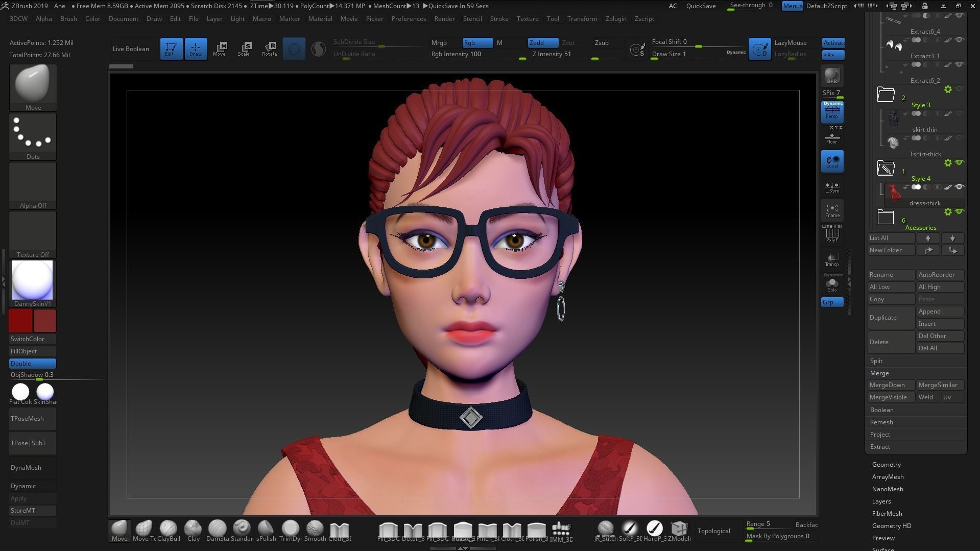Select the Standard brush

tap(242, 531)
